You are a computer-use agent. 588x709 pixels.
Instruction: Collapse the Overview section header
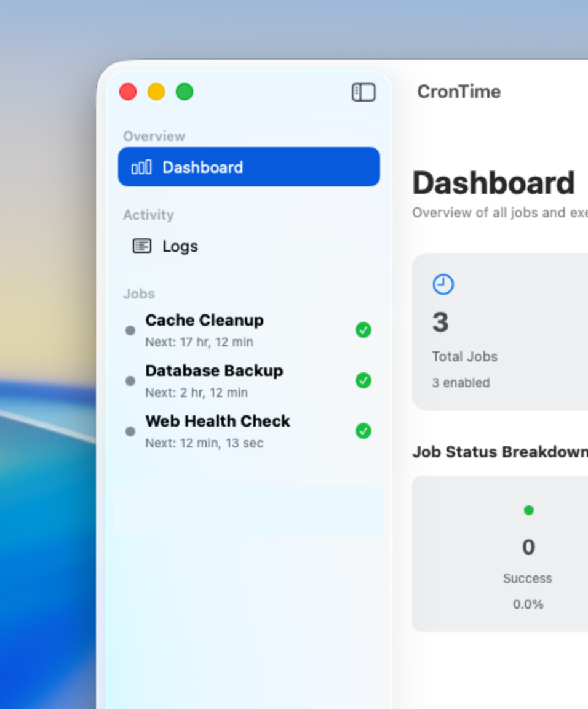[154, 137]
